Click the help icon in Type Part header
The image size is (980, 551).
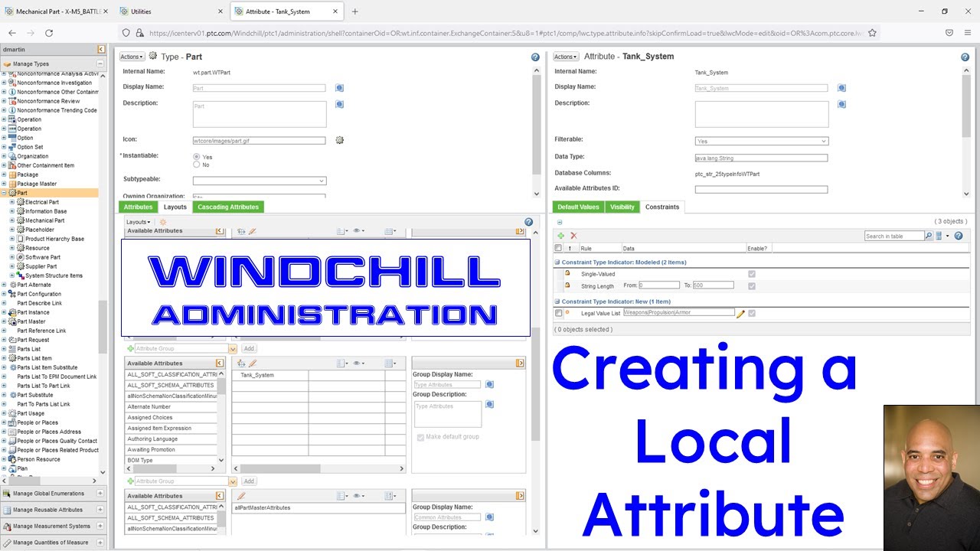point(535,57)
